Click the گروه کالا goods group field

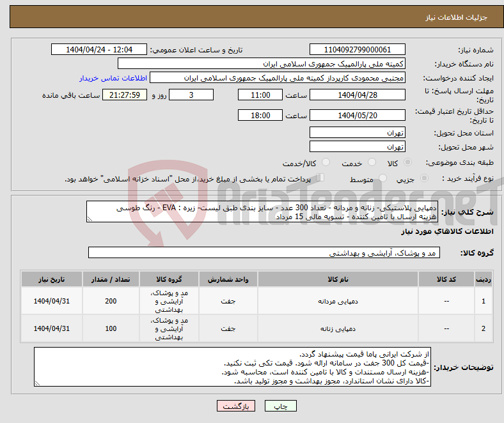coord(264,252)
